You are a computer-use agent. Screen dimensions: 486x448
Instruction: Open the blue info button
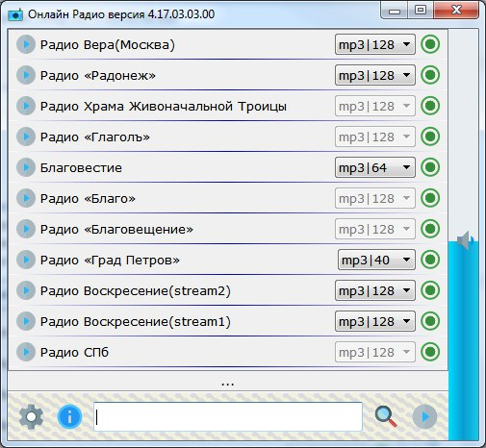(x=69, y=416)
